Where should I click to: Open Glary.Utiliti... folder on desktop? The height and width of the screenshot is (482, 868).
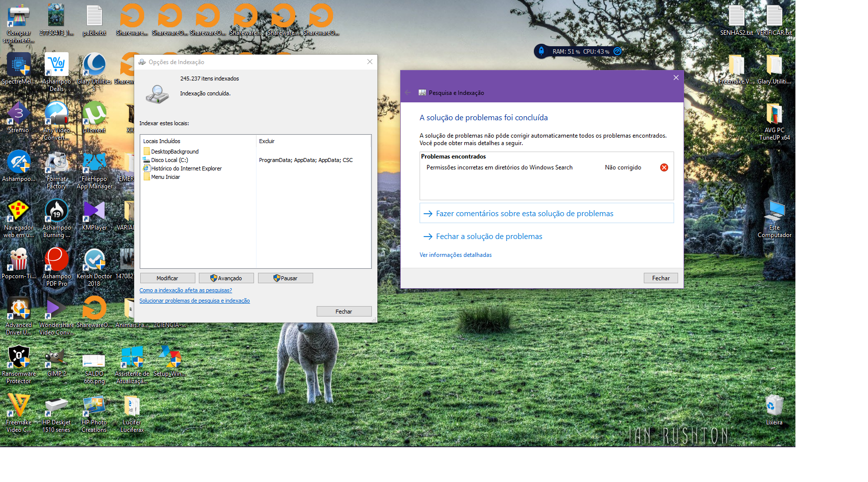(x=774, y=69)
